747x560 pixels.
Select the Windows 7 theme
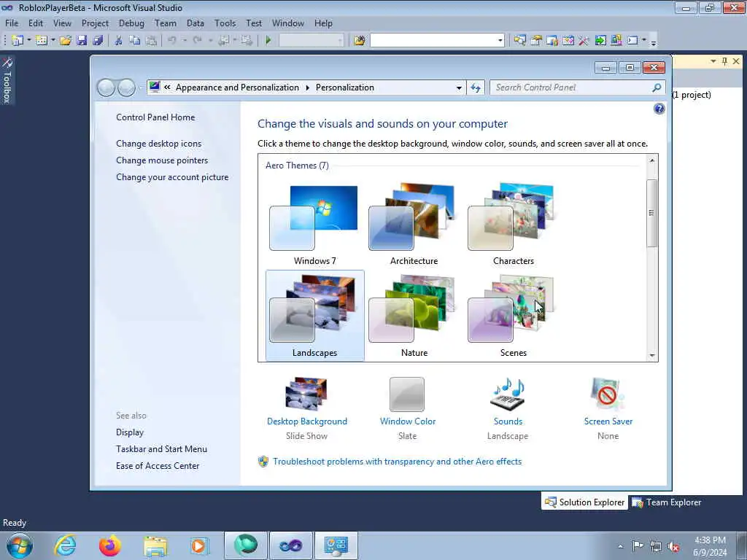[314, 225]
